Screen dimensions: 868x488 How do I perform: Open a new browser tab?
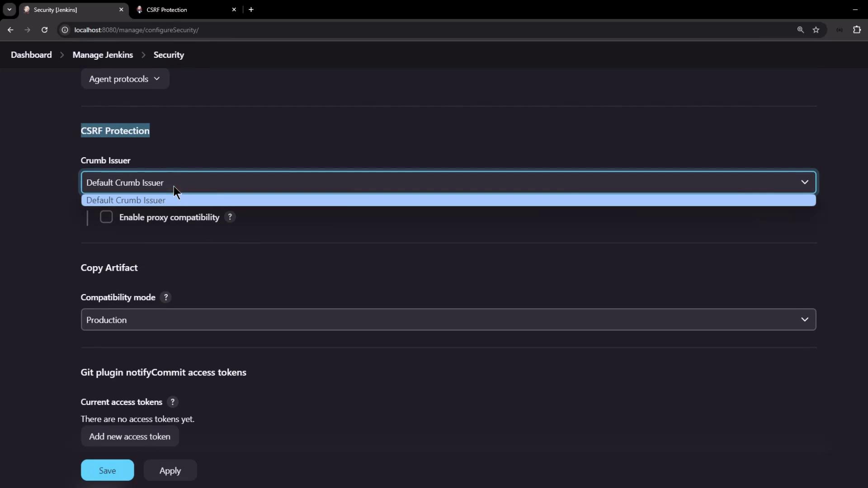tap(251, 9)
